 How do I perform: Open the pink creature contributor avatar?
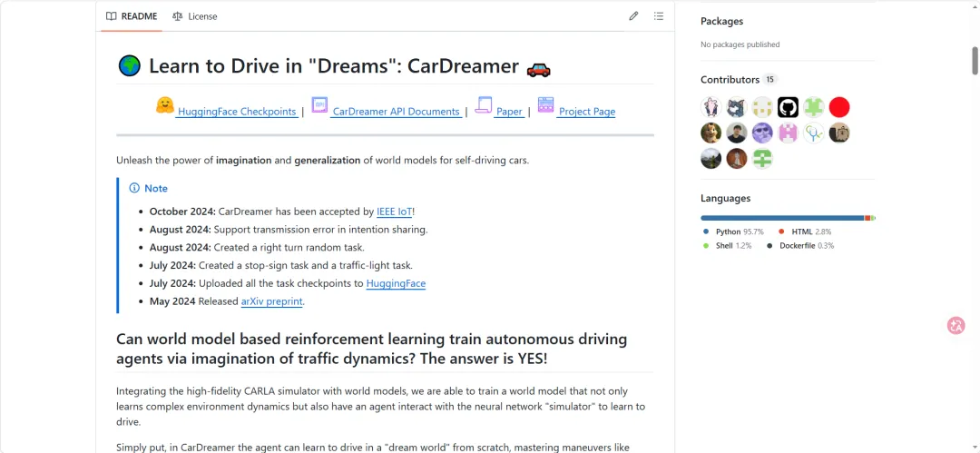point(710,108)
